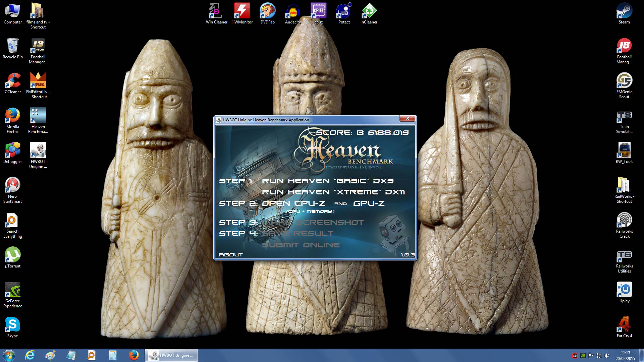Open the About link in HWBOT window
The height and width of the screenshot is (362, 644).
tap(231, 255)
